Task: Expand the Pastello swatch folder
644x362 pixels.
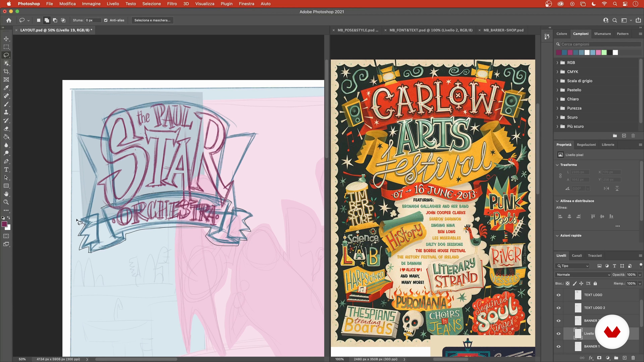Action: [x=557, y=90]
